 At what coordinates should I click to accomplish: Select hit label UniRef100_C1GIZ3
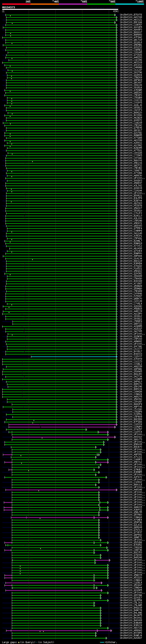(x=131, y=362)
